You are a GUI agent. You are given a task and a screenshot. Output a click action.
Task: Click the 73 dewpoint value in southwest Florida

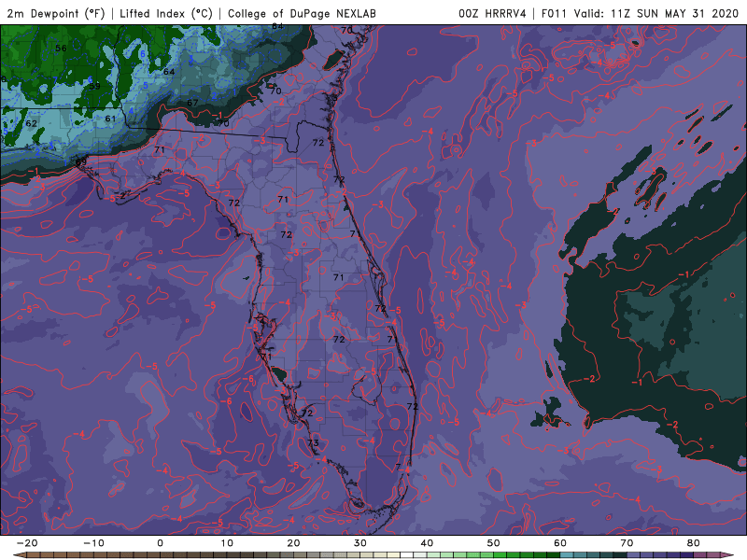[x=313, y=442]
